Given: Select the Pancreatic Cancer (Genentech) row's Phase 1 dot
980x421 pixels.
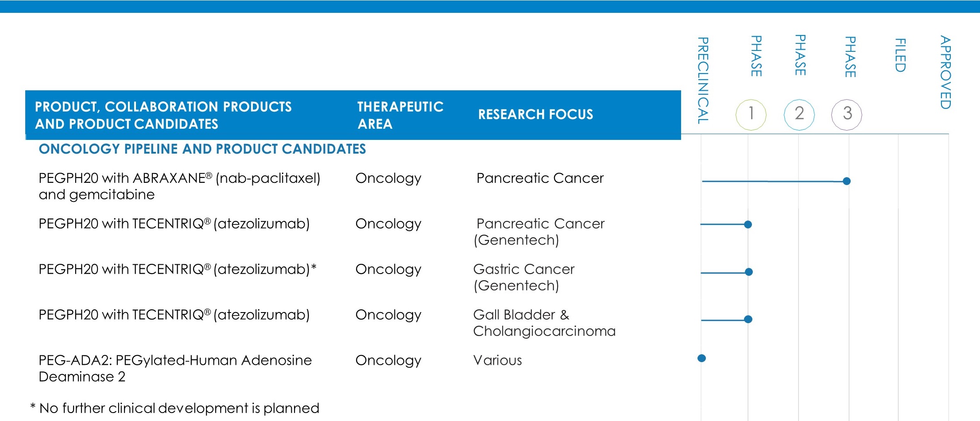Looking at the screenshot, I should point(748,224).
